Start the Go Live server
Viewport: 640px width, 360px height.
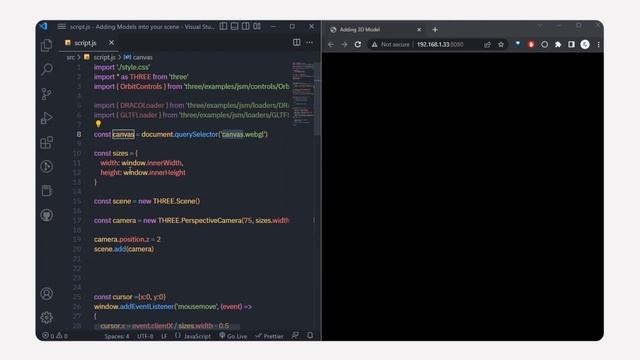pyautogui.click(x=233, y=336)
